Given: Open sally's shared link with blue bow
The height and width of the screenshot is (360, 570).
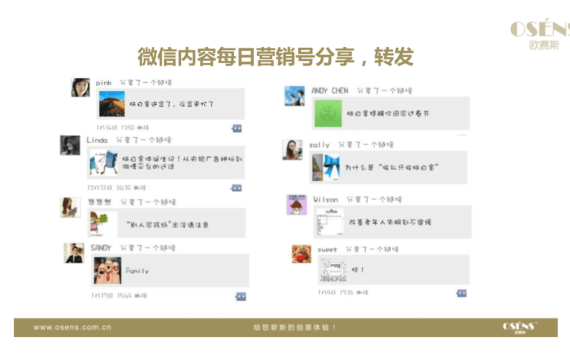Looking at the screenshot, I should [x=388, y=167].
